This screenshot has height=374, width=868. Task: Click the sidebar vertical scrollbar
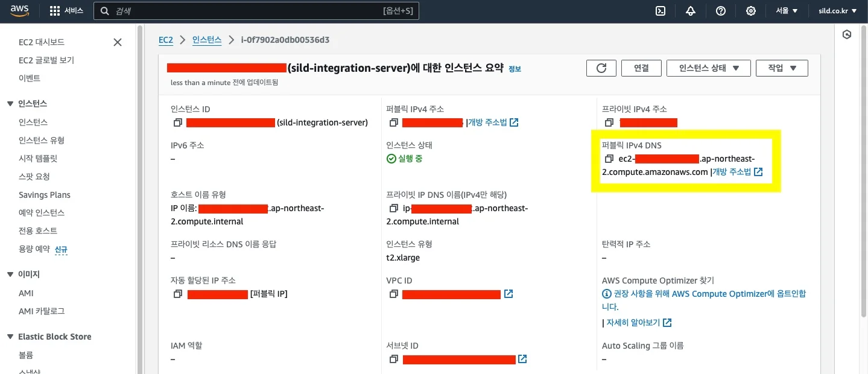pos(140,199)
